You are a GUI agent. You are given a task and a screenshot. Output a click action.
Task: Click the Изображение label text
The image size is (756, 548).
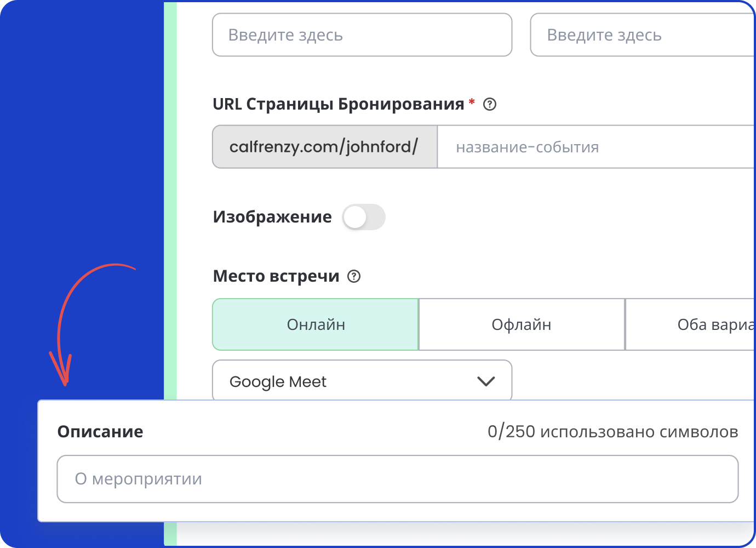point(272,217)
